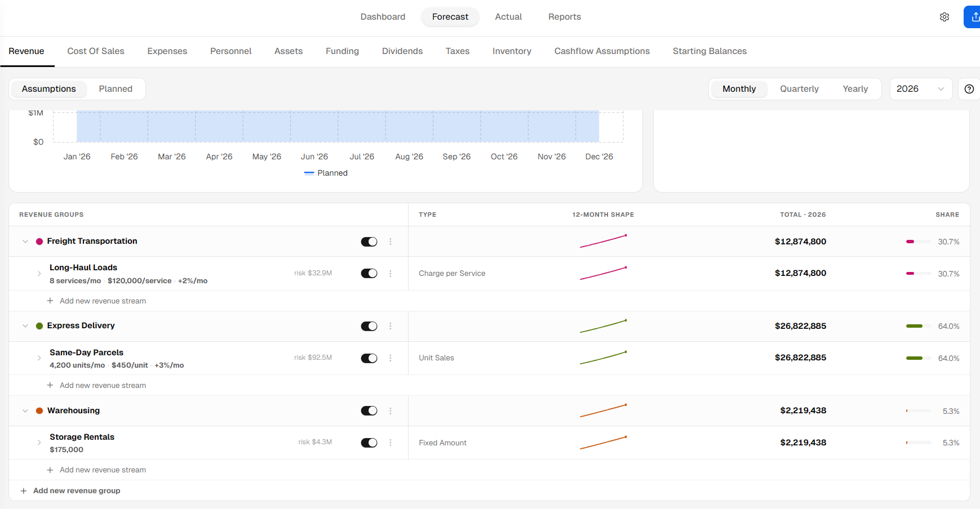Click the blue share icon button
980x509 pixels.
(973, 17)
